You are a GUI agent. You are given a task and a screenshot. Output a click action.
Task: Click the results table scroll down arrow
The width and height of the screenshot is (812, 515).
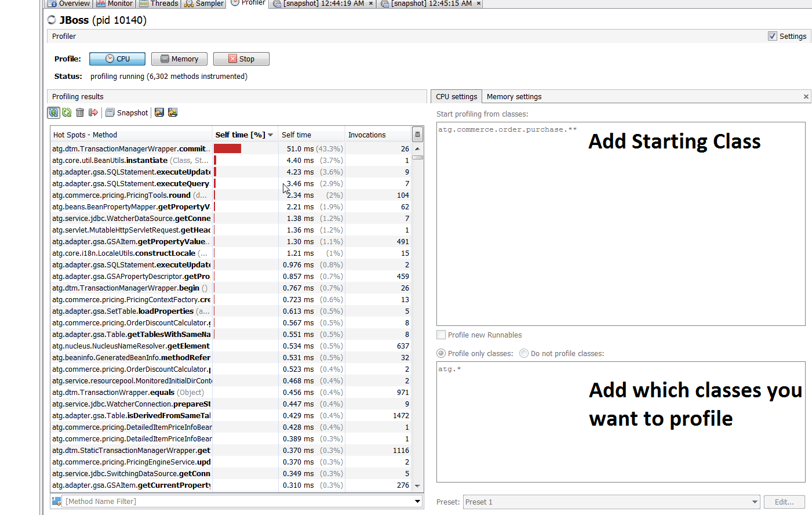coord(417,486)
